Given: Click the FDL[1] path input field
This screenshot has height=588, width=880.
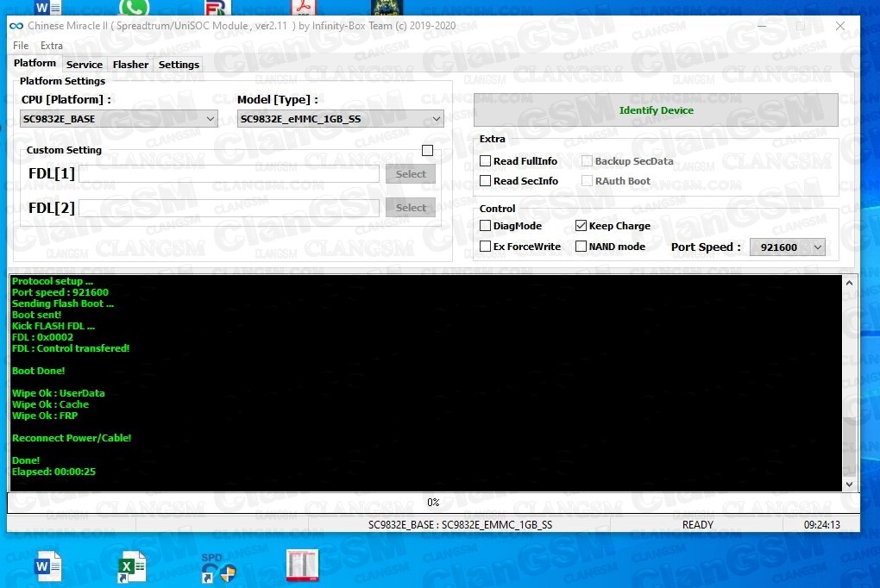Looking at the screenshot, I should 229,174.
